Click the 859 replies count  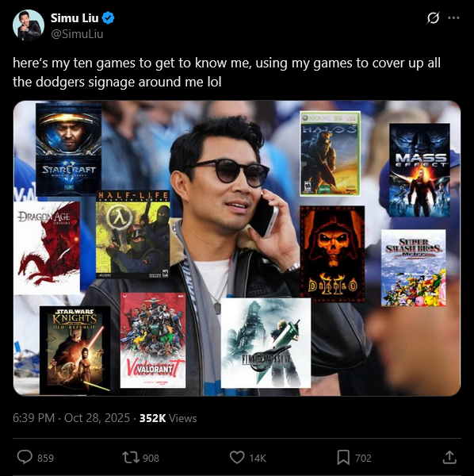point(45,458)
